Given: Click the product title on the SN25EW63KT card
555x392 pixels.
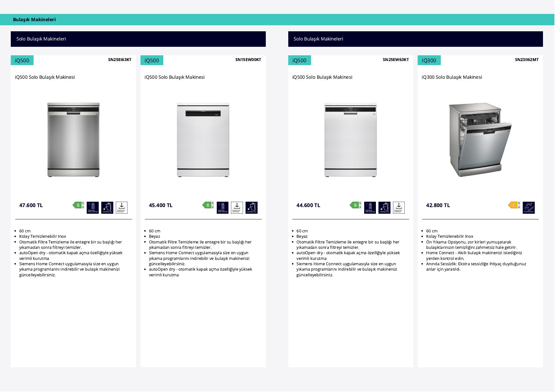Looking at the screenshot, I should tap(322, 77).
